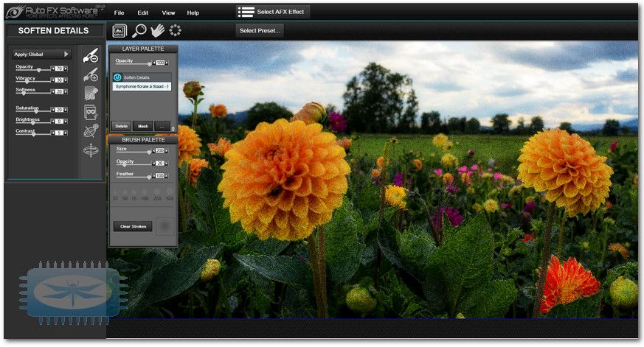644x347 pixels.
Task: Click the Brush Palette Feather slider
Action: click(x=134, y=178)
